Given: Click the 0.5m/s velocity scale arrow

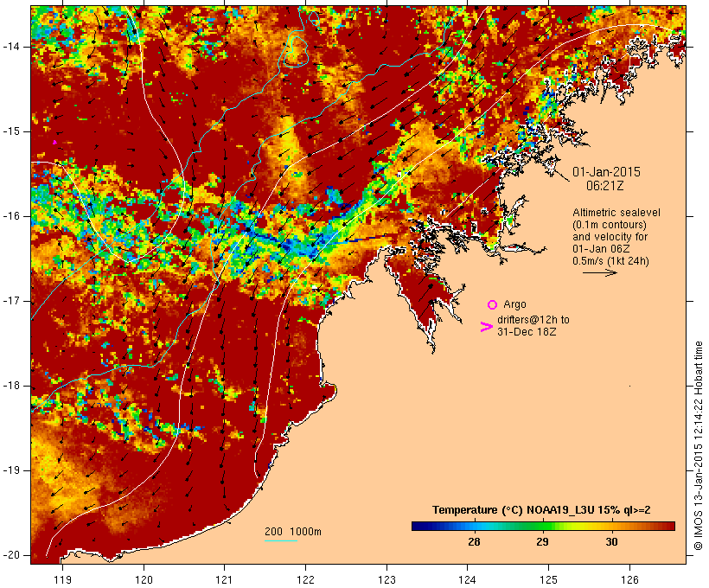Looking at the screenshot, I should [x=599, y=272].
